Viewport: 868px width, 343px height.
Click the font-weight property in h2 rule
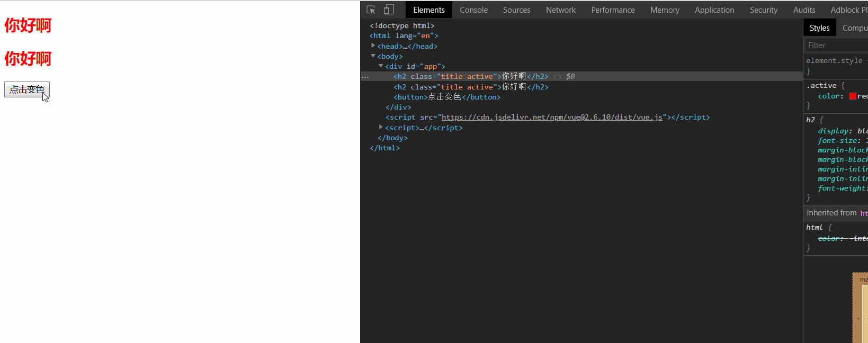[841, 188]
